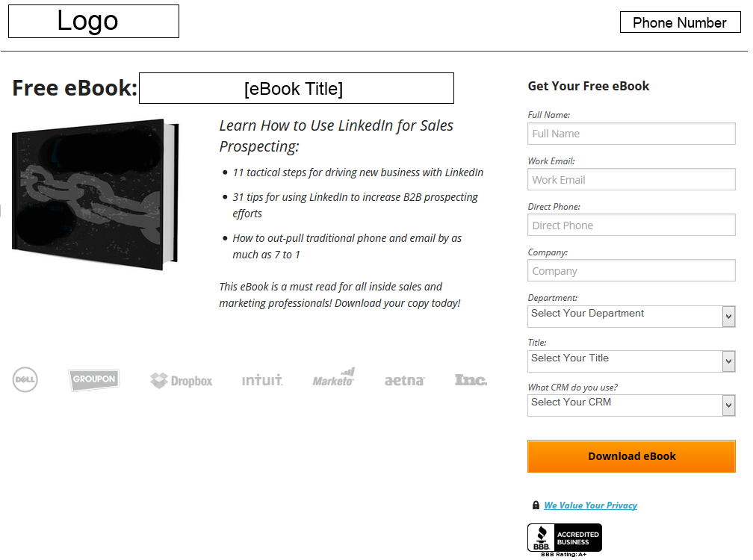Expand the Select Your Title dropdown
The image size is (753, 560).
[x=631, y=361]
